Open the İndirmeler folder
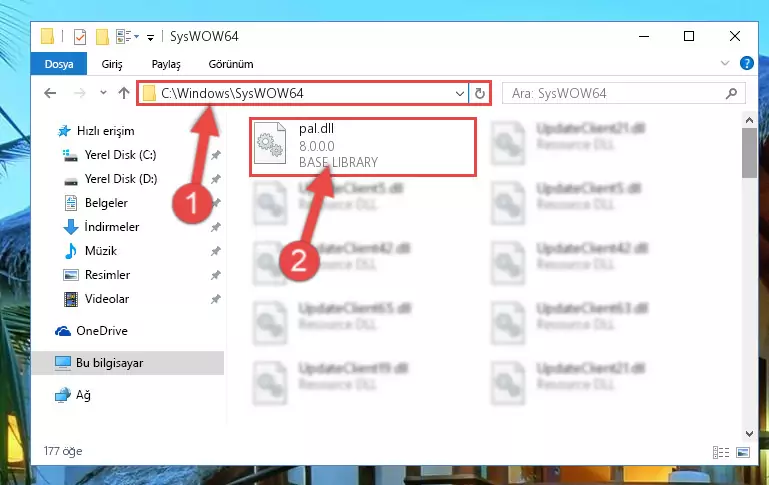Viewport: 769px width, 485px height. coord(112,227)
